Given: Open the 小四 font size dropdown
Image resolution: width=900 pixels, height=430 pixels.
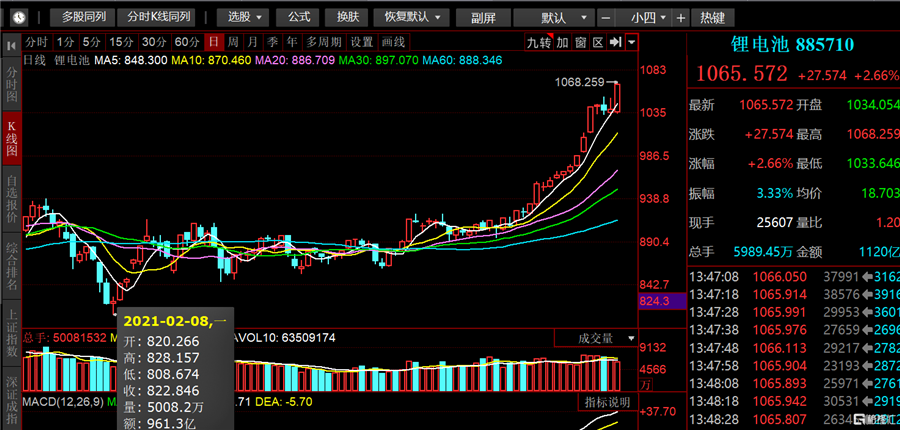Looking at the screenshot, I should click(x=644, y=18).
